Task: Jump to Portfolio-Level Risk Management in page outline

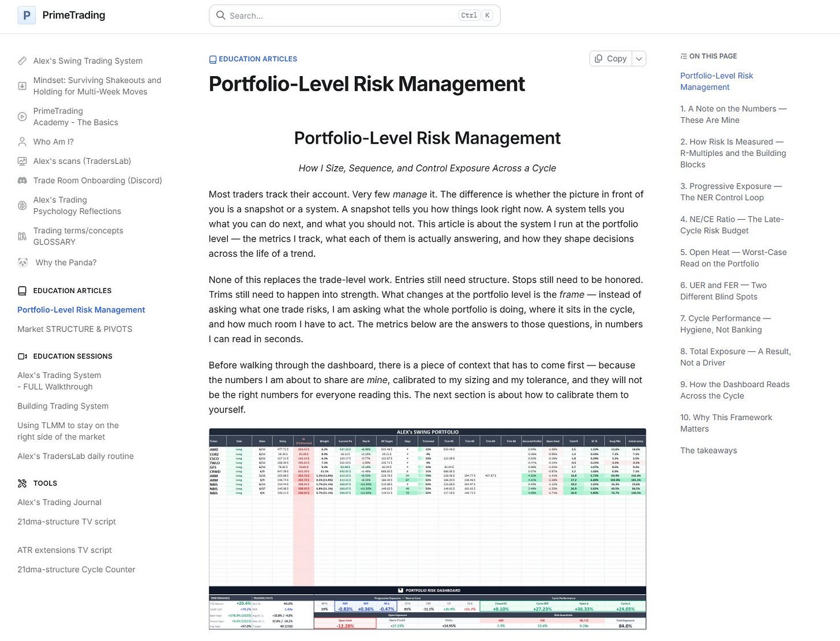Action: point(717,81)
